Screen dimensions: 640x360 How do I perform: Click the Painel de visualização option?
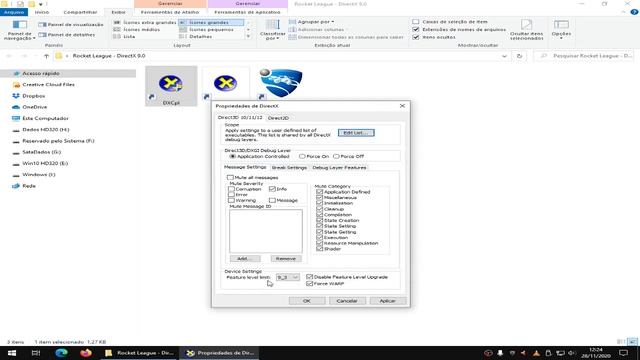pos(71,24)
